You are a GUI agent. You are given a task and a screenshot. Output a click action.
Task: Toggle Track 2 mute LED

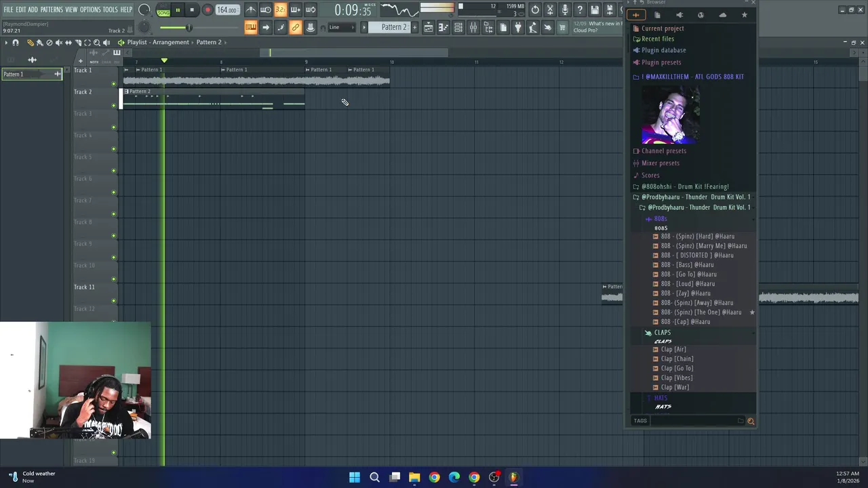click(x=114, y=106)
